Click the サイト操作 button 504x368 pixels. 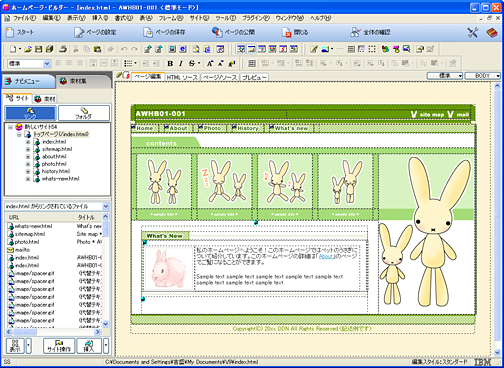(59, 346)
